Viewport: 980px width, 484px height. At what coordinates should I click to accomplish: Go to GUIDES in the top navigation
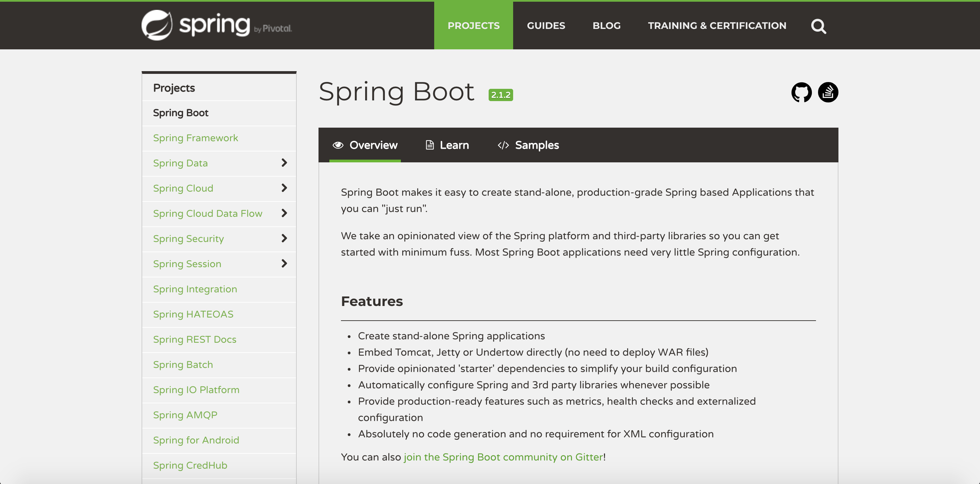tap(546, 26)
